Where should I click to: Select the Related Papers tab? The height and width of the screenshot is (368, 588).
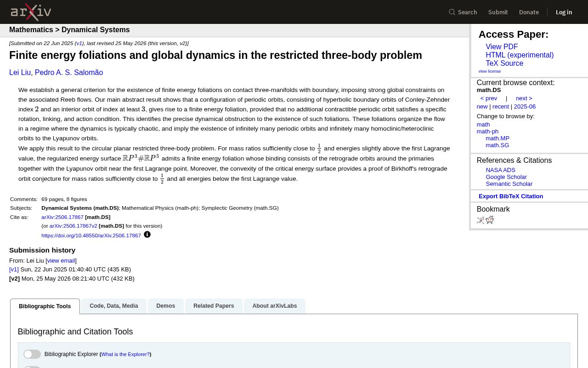pos(214,306)
